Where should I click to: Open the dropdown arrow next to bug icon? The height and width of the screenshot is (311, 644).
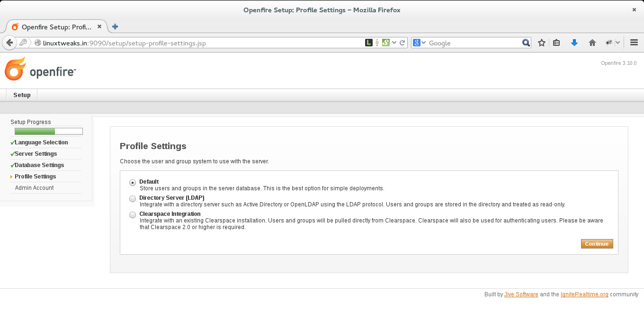click(x=618, y=43)
